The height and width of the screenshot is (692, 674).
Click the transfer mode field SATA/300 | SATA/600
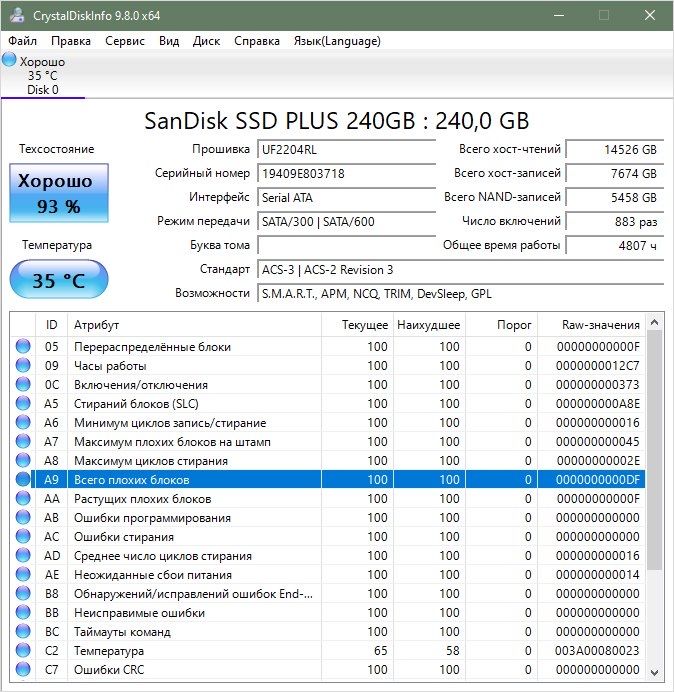346,221
